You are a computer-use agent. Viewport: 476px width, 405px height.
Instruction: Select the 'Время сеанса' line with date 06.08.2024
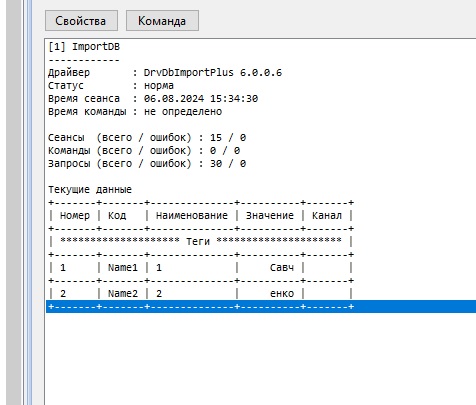pyautogui.click(x=153, y=98)
